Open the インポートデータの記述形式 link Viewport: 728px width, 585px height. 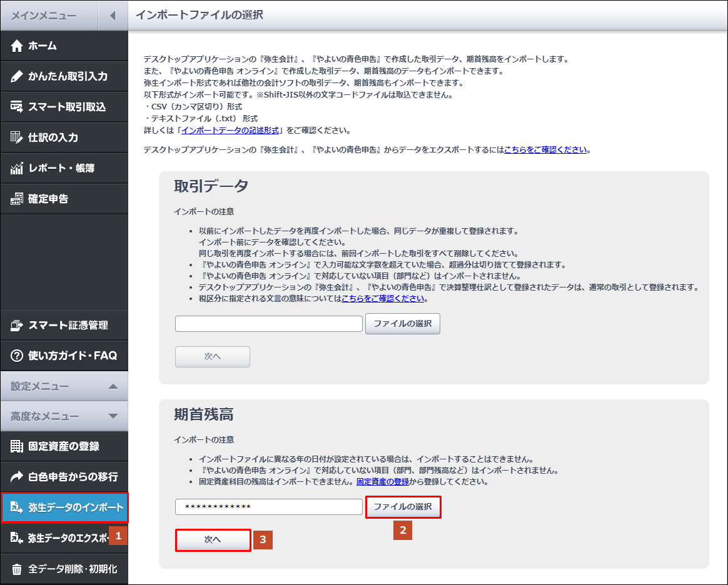tap(230, 131)
